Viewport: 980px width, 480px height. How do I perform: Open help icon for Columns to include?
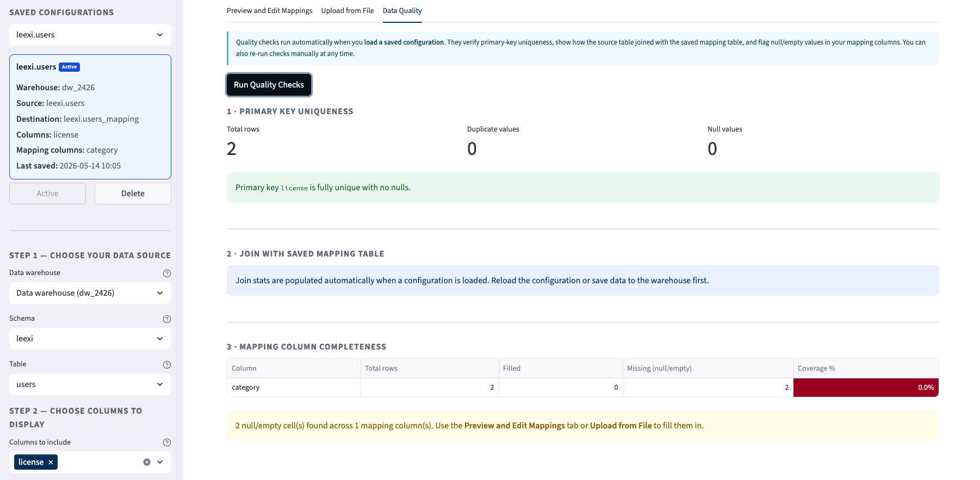point(167,442)
